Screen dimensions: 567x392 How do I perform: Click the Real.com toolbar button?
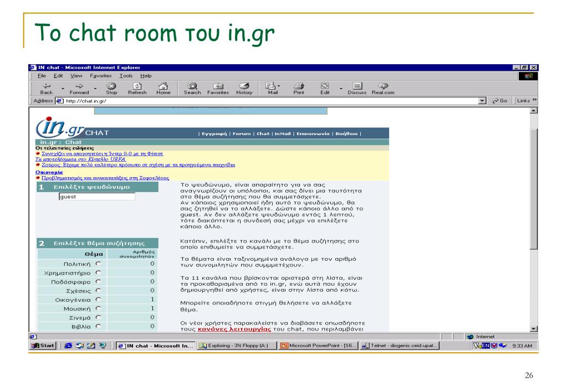[383, 89]
